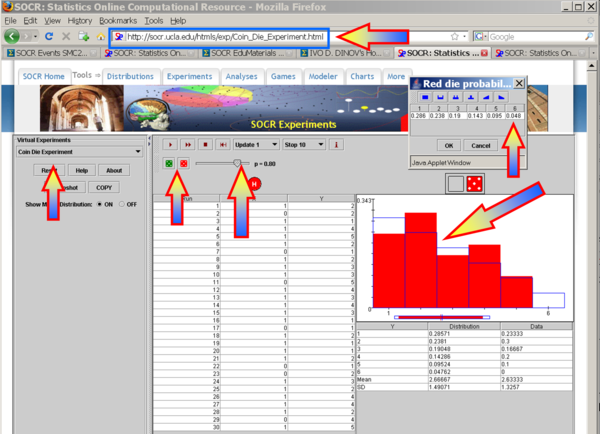600x434 pixels.
Task: Click OK in Red die dialog
Action: (x=448, y=145)
